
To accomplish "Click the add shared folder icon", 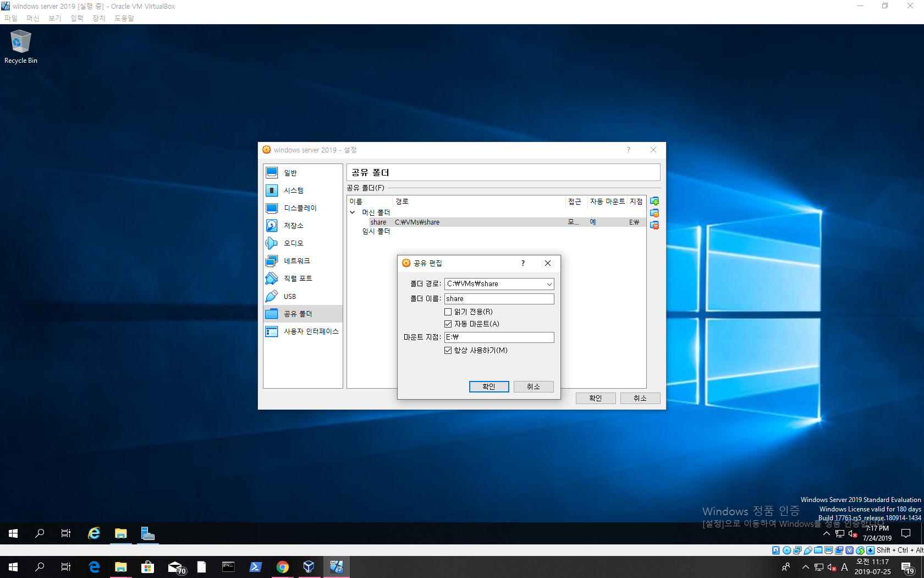I will coord(654,201).
